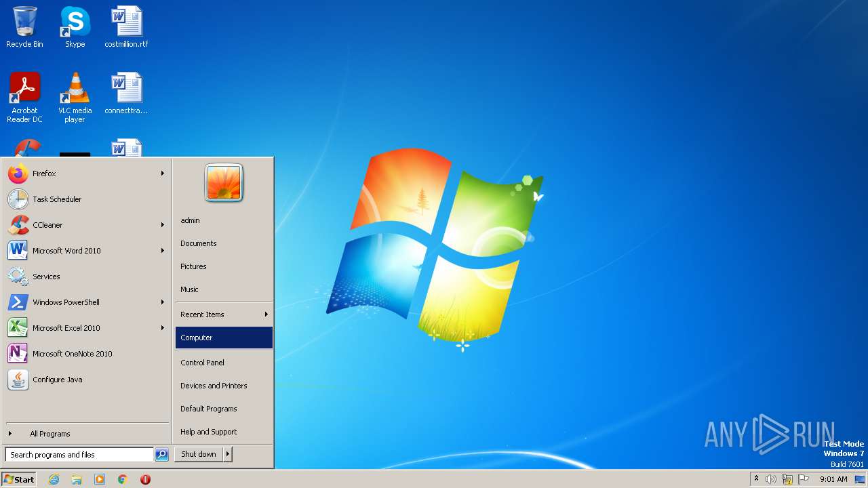Click the Recent Items label
This screenshot has width=868, height=488.
202,314
